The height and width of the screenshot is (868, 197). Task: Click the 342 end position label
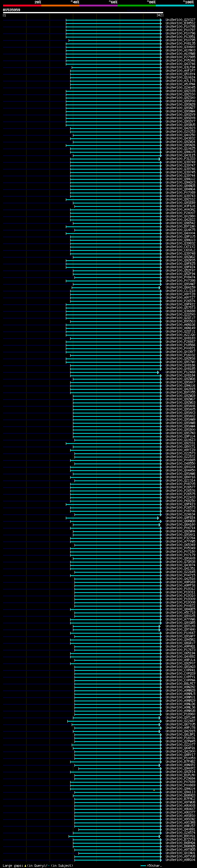[159, 15]
